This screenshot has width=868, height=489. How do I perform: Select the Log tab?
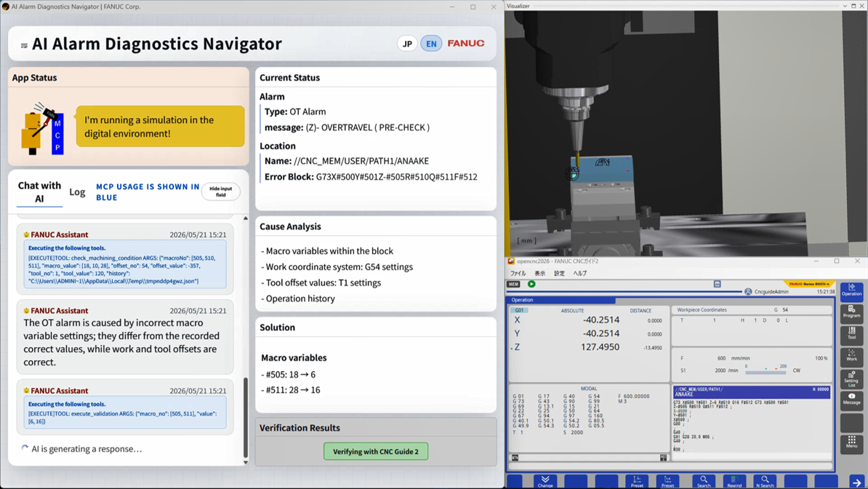77,192
